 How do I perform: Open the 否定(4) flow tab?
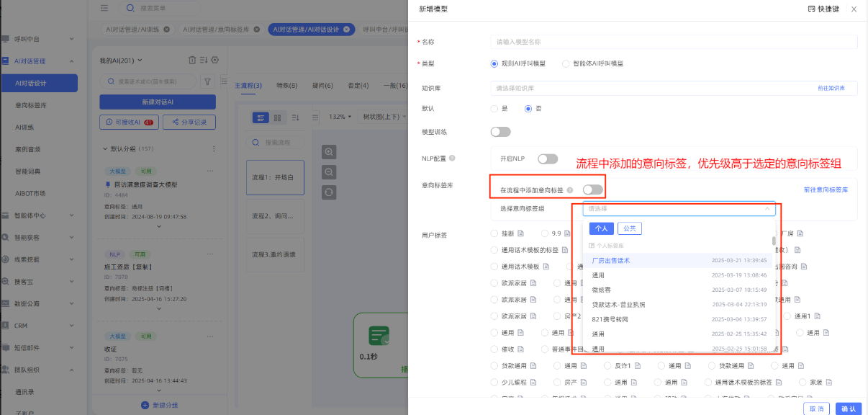click(358, 86)
